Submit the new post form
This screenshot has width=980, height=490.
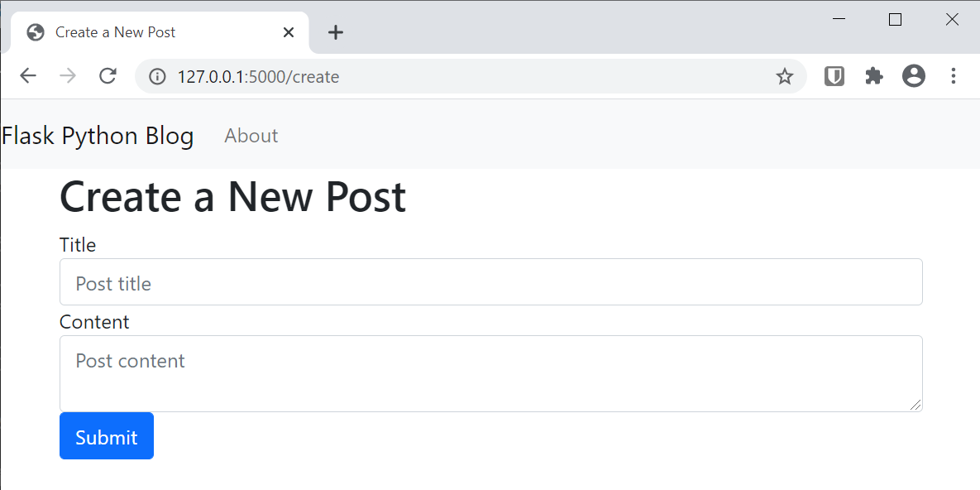[x=107, y=436]
